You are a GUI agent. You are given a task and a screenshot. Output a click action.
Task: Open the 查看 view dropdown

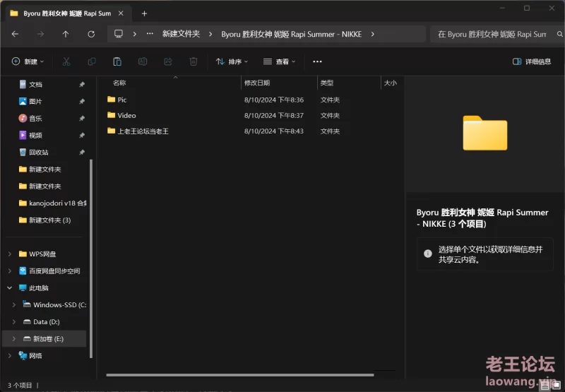[x=279, y=61]
